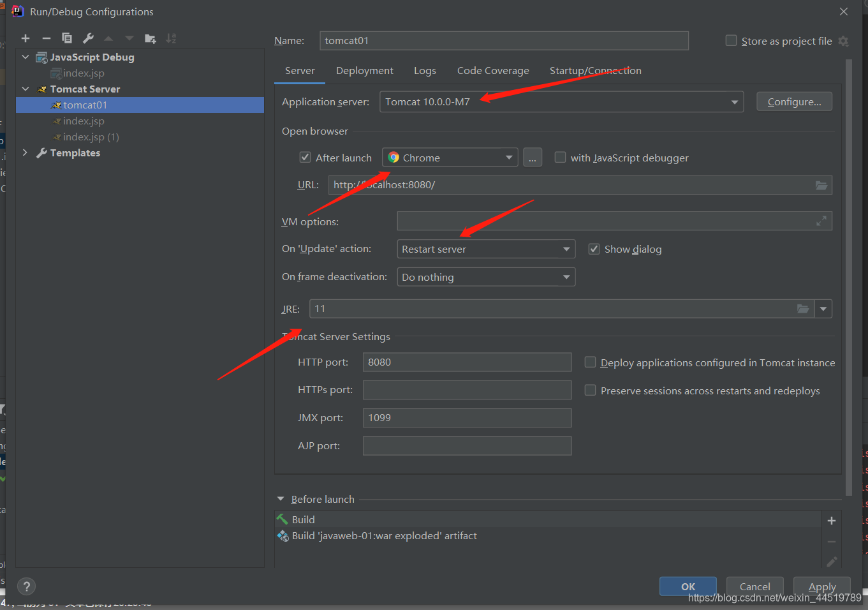Image resolution: width=868 pixels, height=610 pixels.
Task: Click OK button
Action: (x=688, y=586)
